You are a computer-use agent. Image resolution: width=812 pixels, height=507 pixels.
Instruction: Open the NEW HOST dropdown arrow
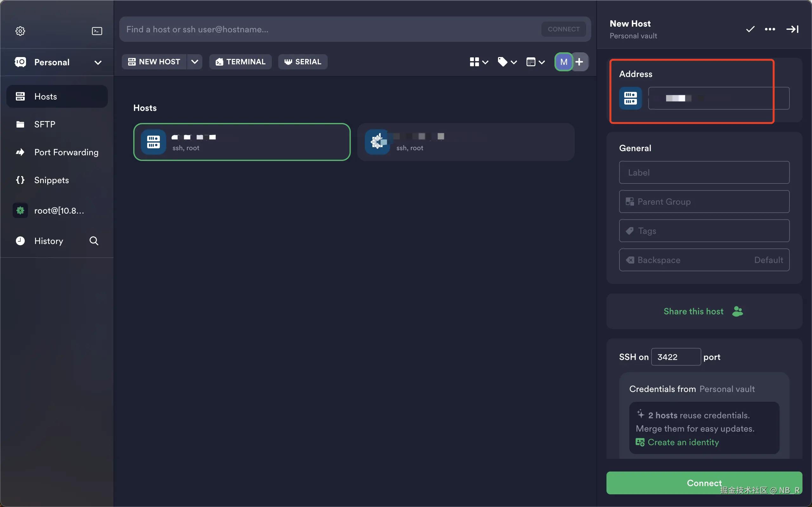pyautogui.click(x=195, y=62)
